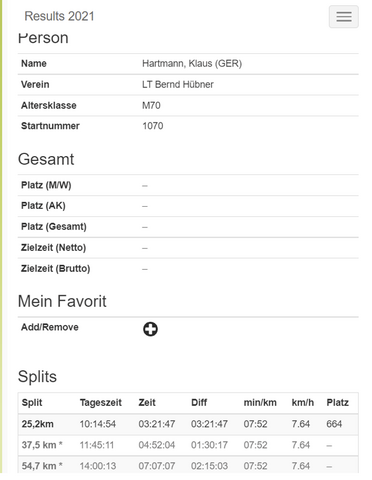Click the rank 664 in splits table

(x=334, y=424)
